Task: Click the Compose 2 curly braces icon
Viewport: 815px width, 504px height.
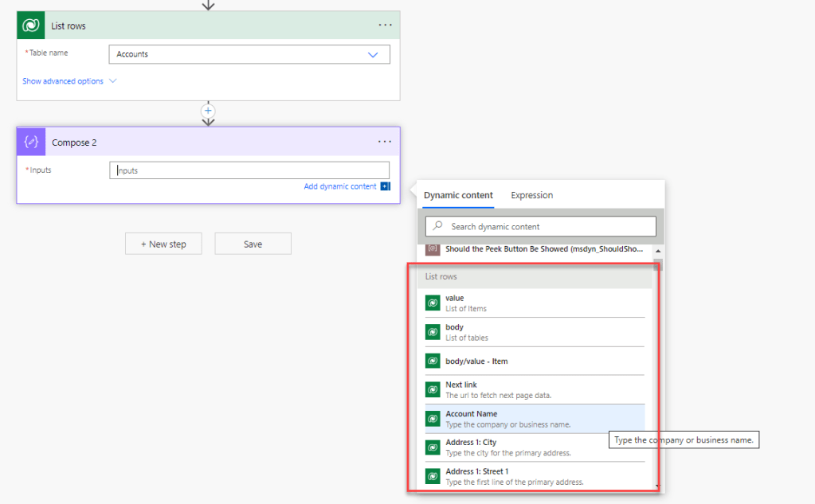Action: 31,142
